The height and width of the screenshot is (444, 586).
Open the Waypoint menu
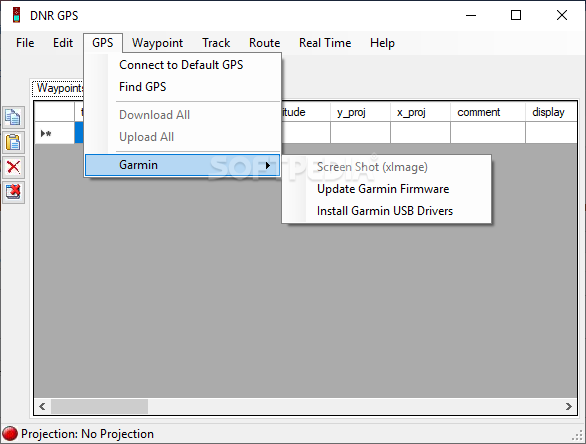(x=157, y=43)
